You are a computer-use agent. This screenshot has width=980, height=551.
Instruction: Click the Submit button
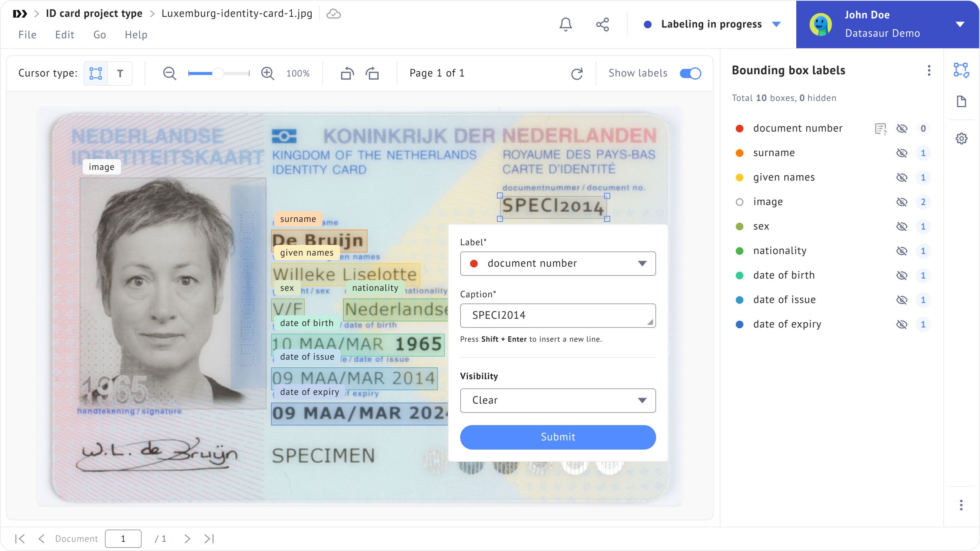(x=558, y=437)
